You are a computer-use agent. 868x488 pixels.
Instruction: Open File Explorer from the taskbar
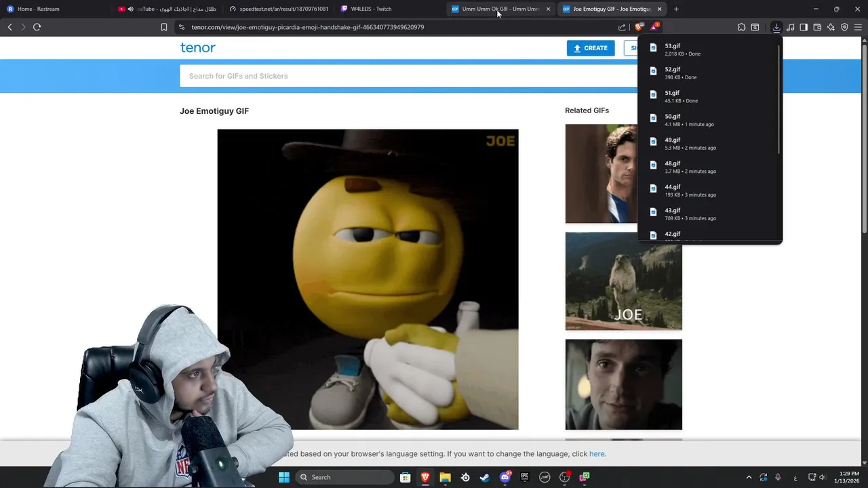click(x=445, y=477)
